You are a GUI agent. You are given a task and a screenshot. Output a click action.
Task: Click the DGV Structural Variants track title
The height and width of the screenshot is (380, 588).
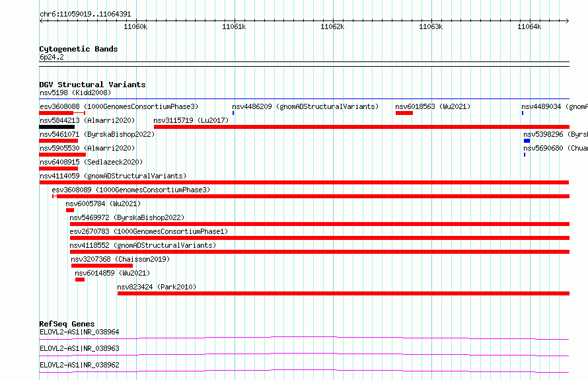pyautogui.click(x=92, y=85)
